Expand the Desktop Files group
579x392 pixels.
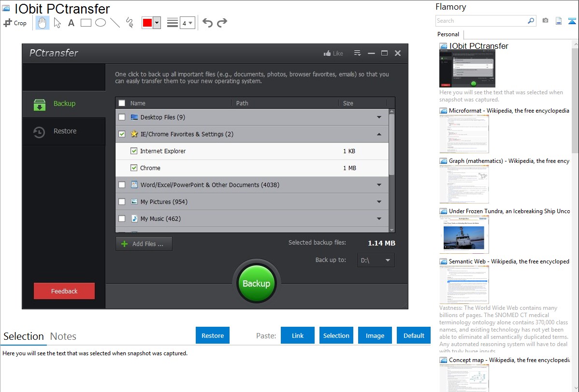point(379,117)
